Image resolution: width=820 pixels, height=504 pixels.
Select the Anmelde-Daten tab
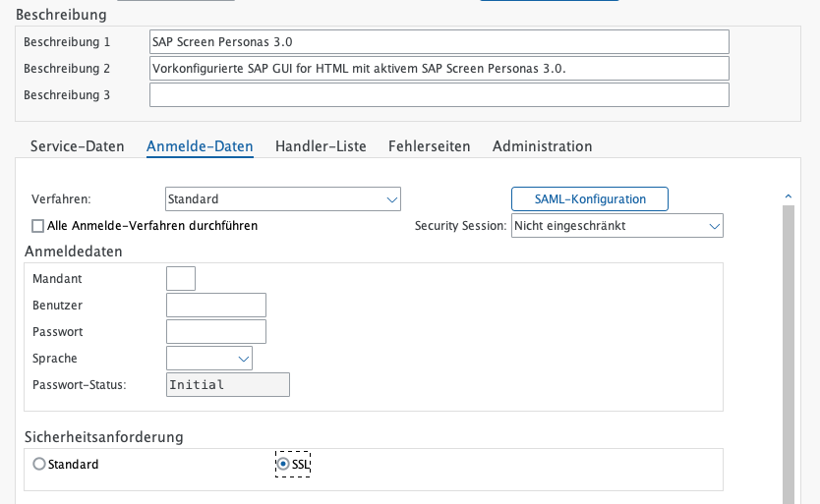point(200,146)
